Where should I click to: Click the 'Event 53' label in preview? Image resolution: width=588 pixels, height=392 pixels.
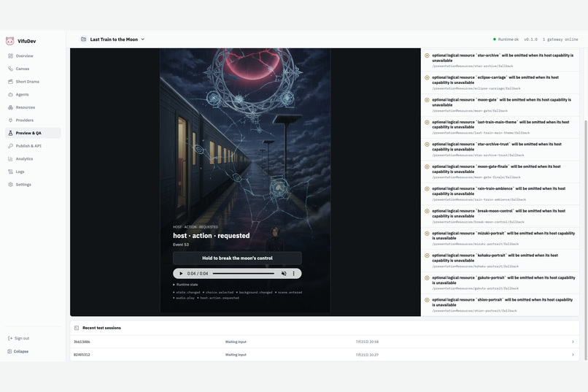[181, 245]
